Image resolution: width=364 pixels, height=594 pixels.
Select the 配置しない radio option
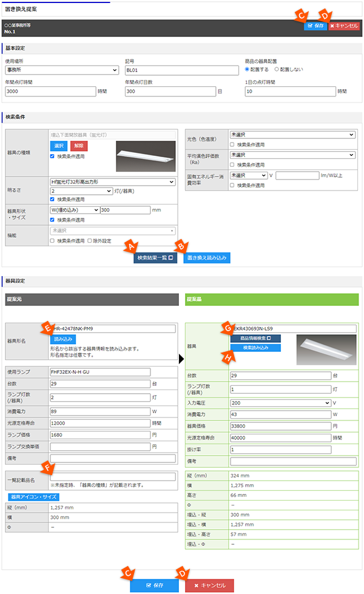point(277,69)
